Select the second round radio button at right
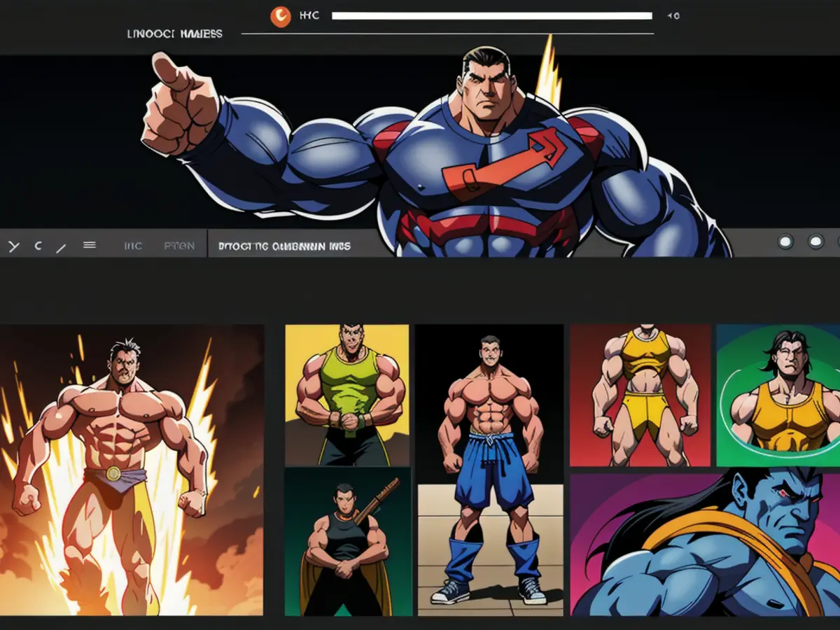 tap(816, 242)
